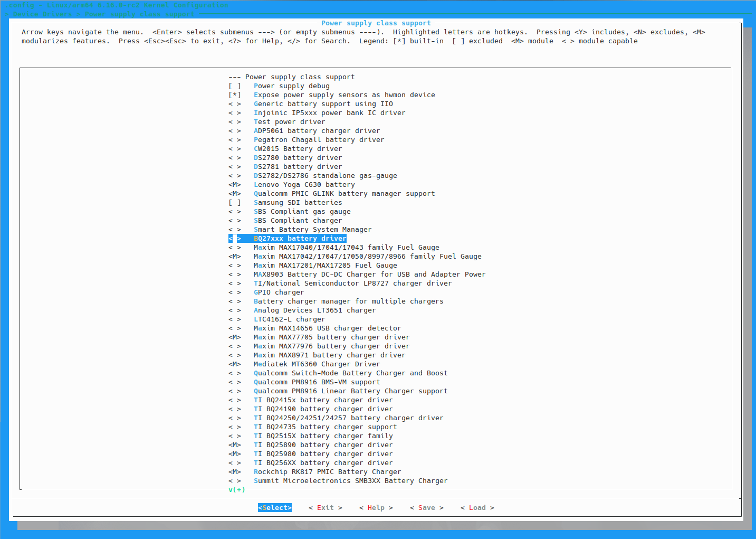The height and width of the screenshot is (539, 756).
Task: Toggle module marker for Mediatek MT6360 Charger
Action: click(235, 364)
